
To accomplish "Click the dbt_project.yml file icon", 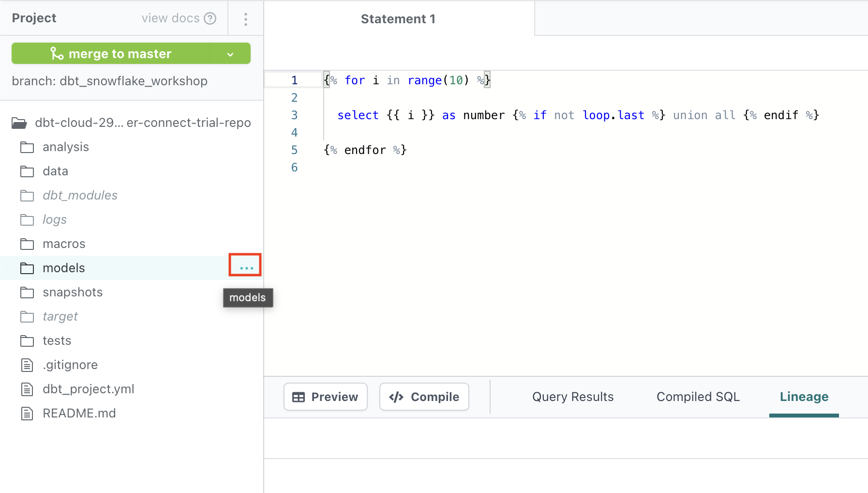I will point(27,389).
